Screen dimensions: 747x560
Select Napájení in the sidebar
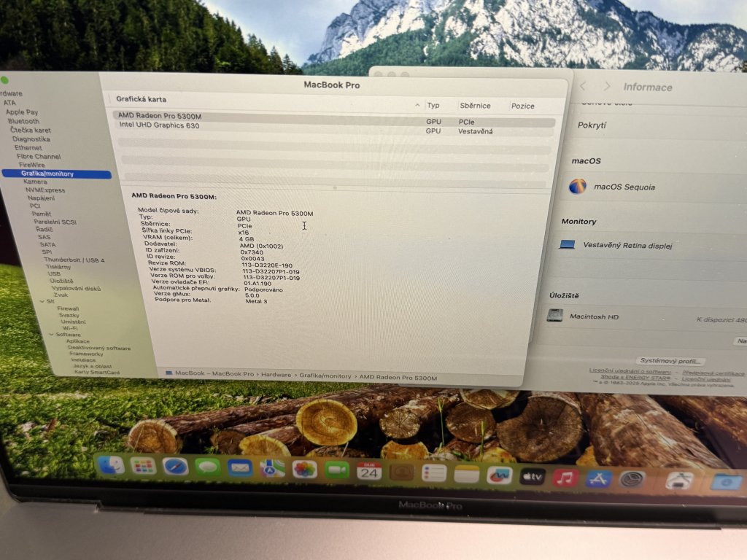tap(41, 198)
